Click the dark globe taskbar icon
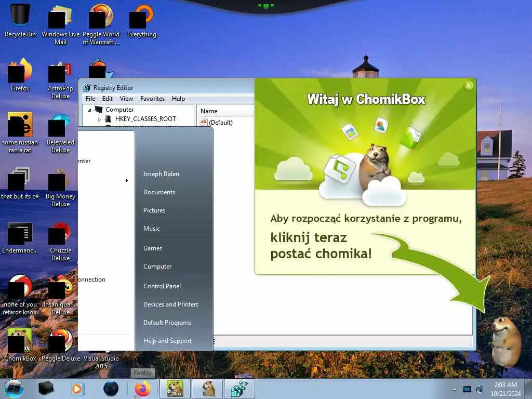 pyautogui.click(x=111, y=389)
